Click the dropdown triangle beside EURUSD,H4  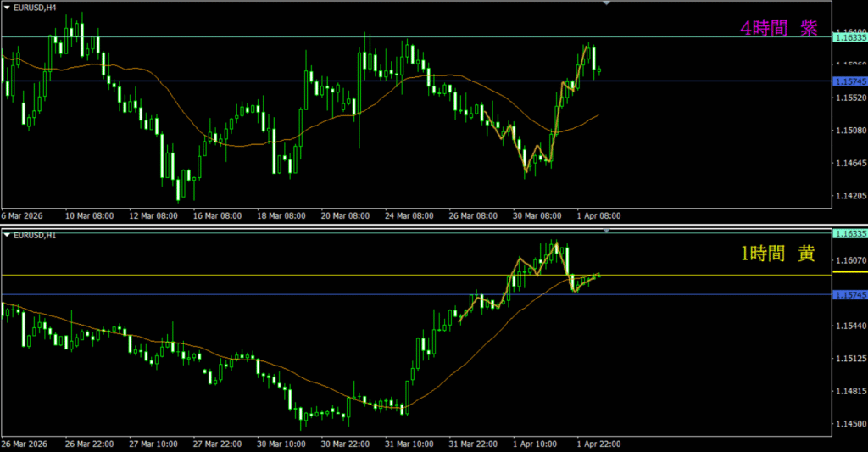point(7,7)
